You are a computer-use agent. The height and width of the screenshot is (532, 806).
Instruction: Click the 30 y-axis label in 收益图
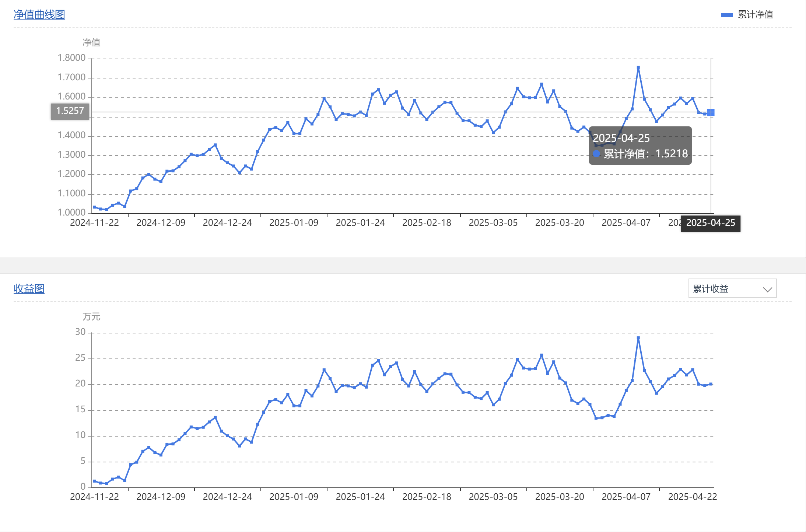(x=80, y=332)
